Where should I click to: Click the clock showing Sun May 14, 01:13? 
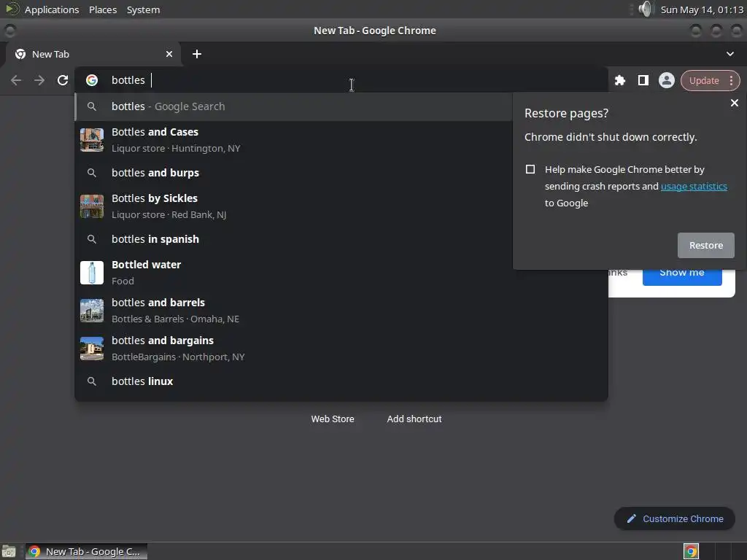click(x=702, y=9)
